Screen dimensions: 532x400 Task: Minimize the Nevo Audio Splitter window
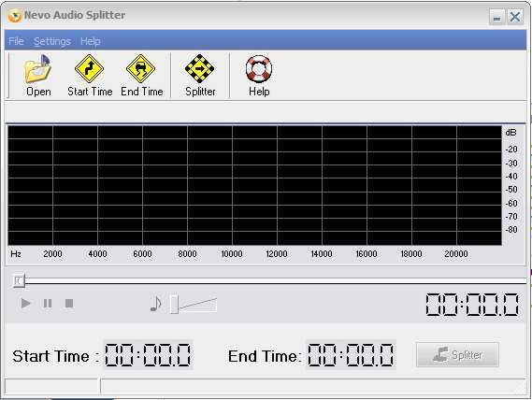pyautogui.click(x=496, y=17)
